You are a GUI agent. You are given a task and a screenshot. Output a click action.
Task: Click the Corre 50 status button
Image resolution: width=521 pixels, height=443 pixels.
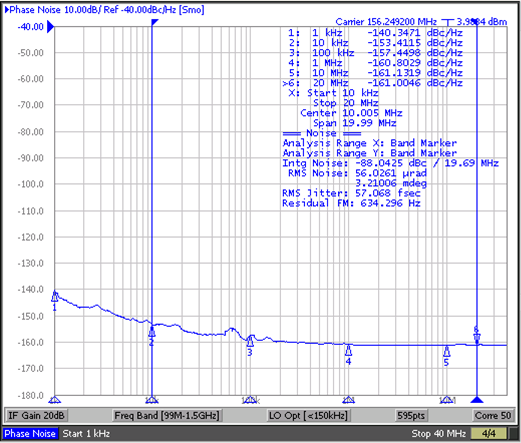[493, 416]
